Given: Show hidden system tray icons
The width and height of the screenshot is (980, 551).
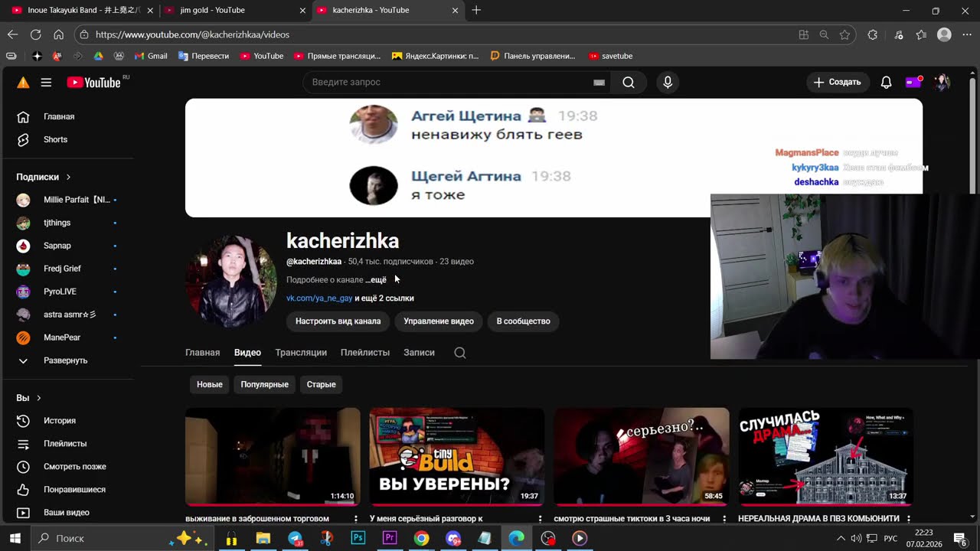Looking at the screenshot, I should (841, 538).
